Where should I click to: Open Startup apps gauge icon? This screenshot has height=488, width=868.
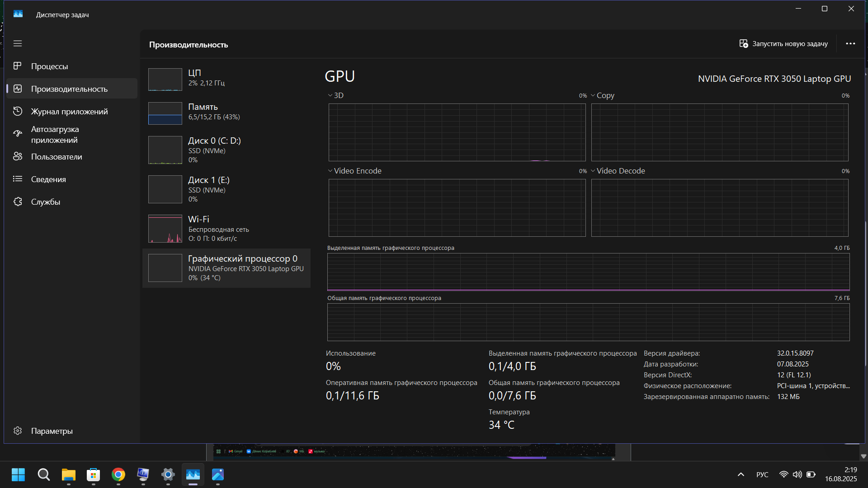click(18, 134)
